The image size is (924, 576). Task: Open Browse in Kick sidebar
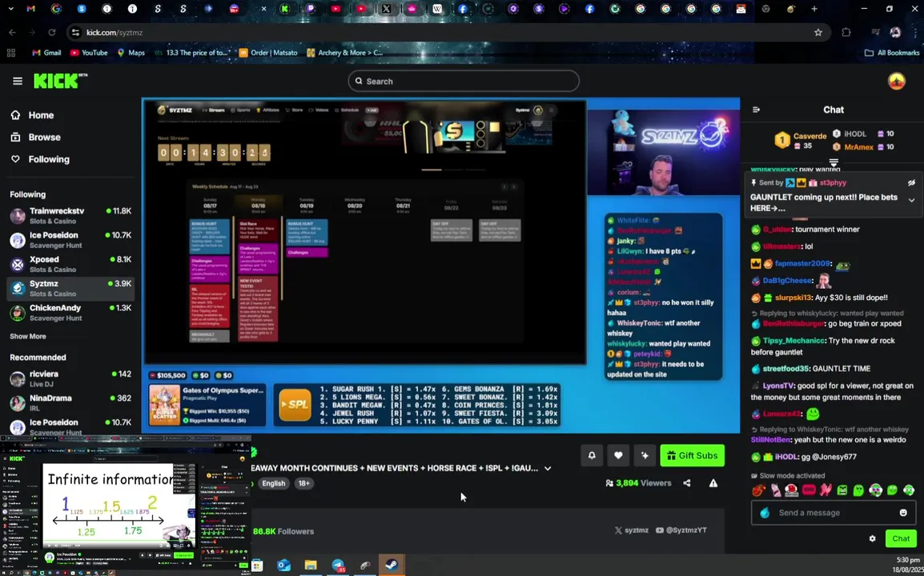pyautogui.click(x=44, y=138)
